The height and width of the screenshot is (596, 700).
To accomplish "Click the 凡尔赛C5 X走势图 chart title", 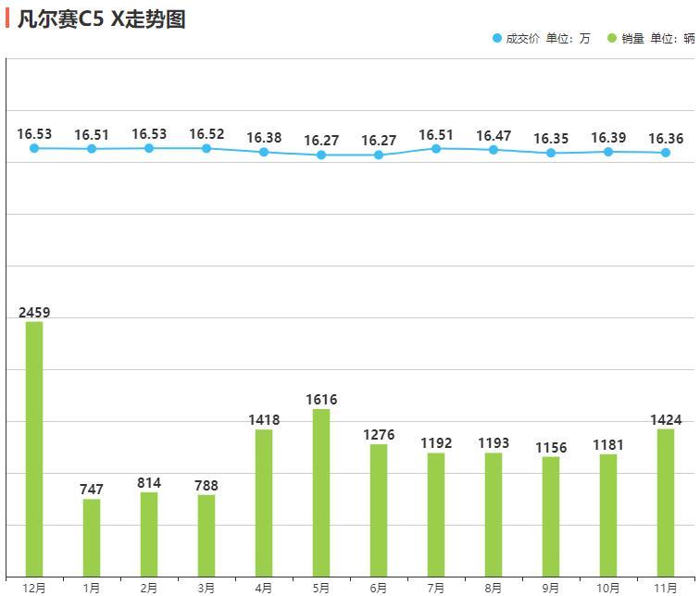I will 101,19.
